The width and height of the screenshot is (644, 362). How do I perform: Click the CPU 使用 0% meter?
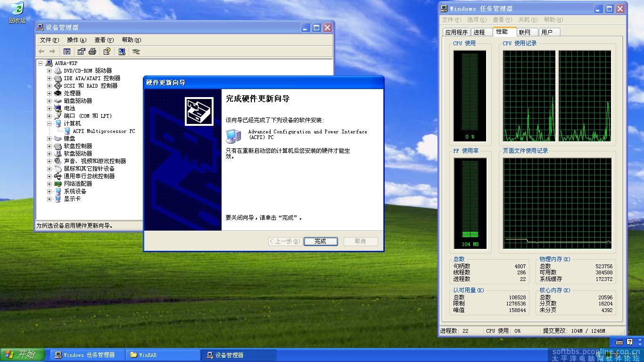pyautogui.click(x=470, y=96)
